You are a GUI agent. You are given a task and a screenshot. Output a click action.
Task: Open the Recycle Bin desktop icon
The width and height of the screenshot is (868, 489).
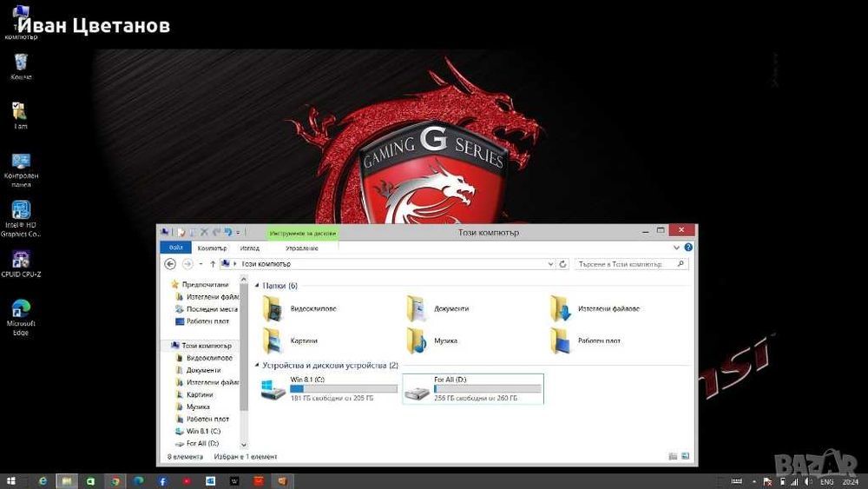pos(21,67)
